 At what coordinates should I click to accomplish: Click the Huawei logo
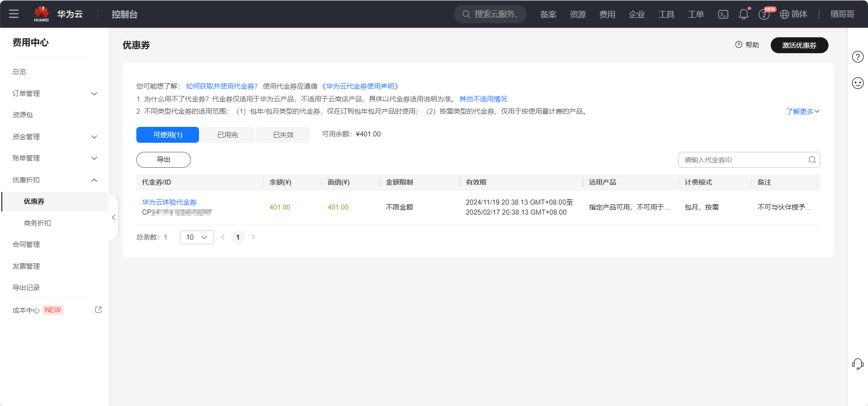[41, 14]
